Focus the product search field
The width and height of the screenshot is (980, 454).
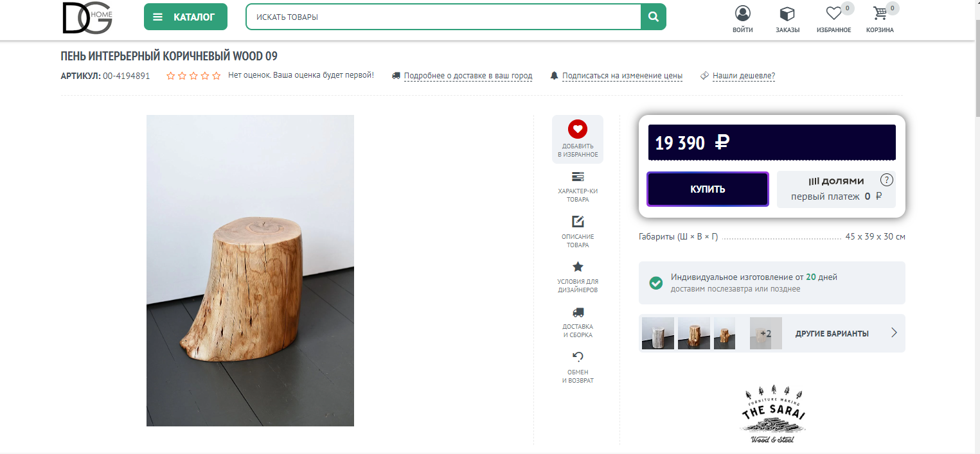click(x=443, y=17)
